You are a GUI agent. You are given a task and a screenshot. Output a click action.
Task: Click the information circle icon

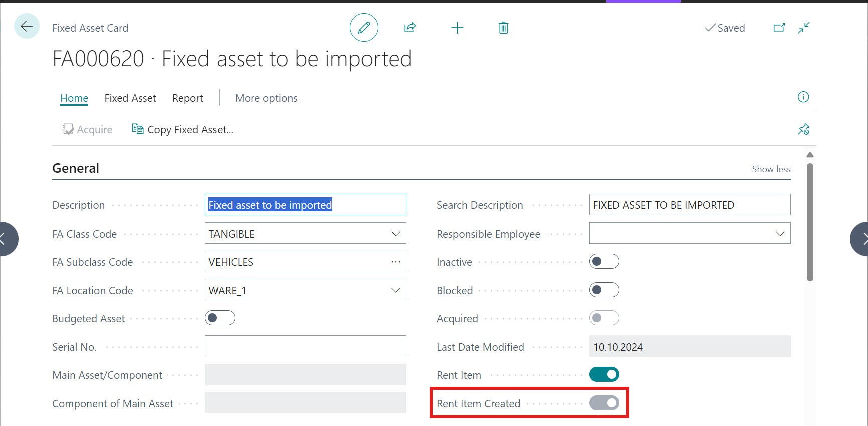(803, 97)
